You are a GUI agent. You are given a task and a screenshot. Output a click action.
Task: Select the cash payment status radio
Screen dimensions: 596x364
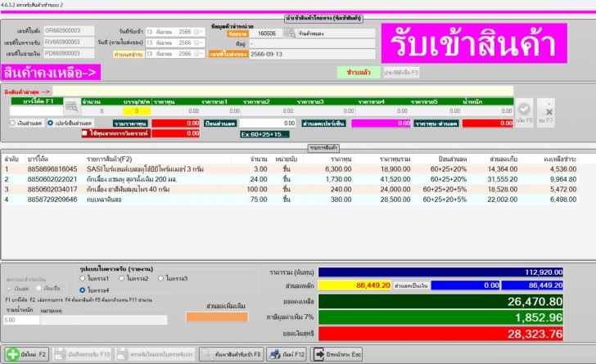10,289
